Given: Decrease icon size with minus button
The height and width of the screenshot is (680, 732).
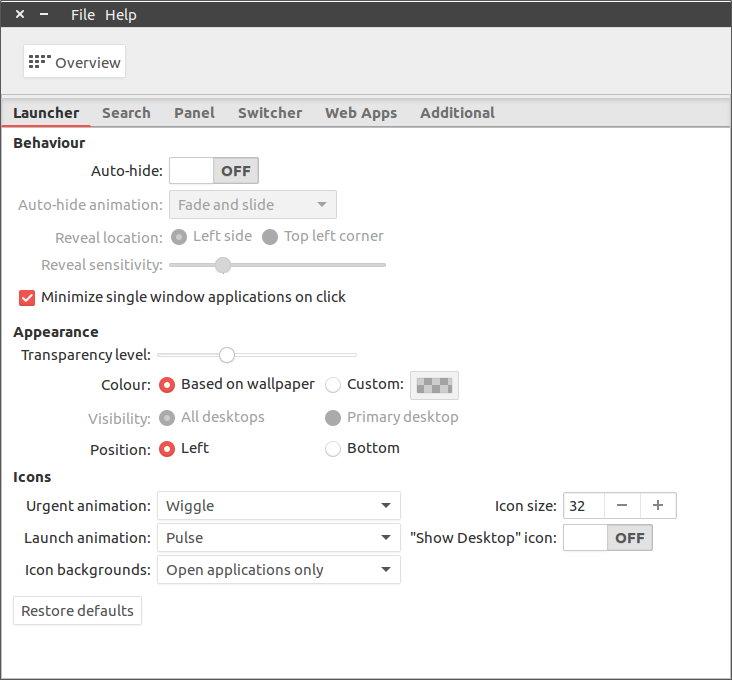Looking at the screenshot, I should pos(622,505).
